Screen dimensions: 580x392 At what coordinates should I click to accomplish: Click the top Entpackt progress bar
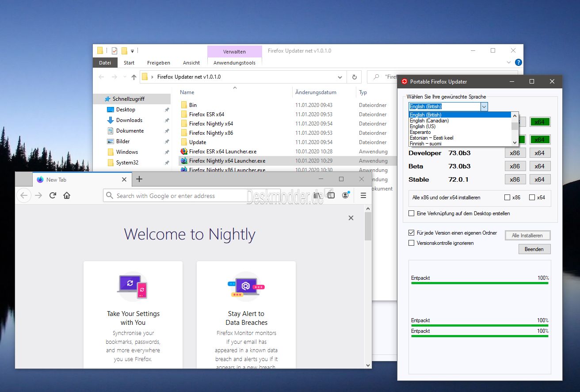[480, 283]
